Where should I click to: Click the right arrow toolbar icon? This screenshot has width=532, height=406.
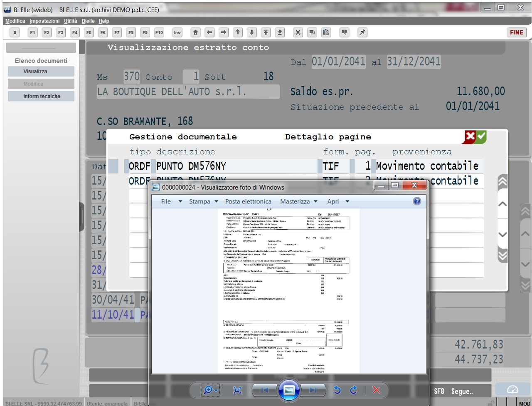[224, 32]
